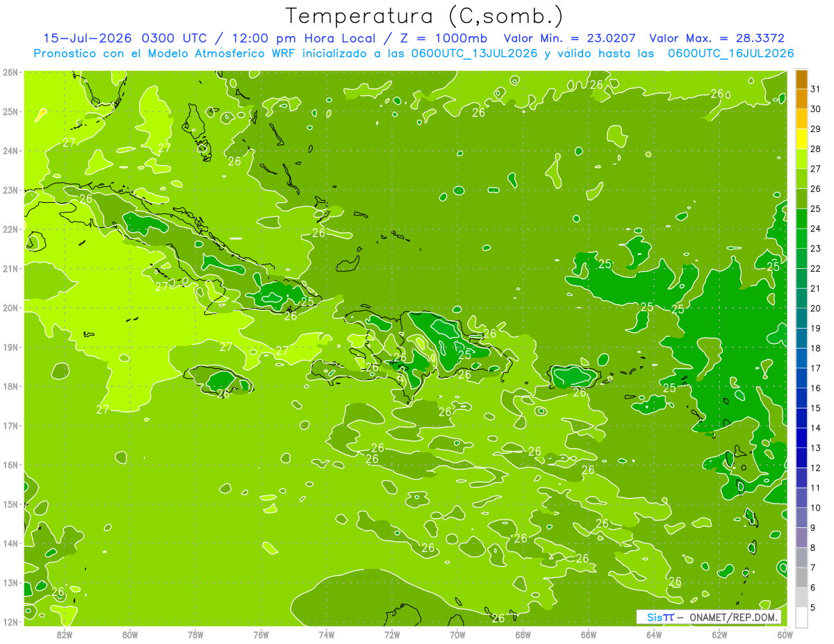Click the legend value '31'
This screenshot has height=644, width=834.
tap(815, 89)
